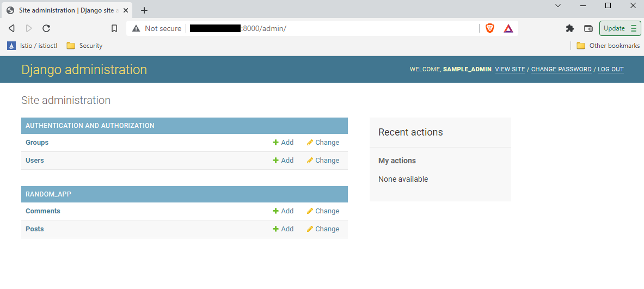This screenshot has width=644, height=289.
Task: Click the browser forward arrow
Action: [29, 28]
